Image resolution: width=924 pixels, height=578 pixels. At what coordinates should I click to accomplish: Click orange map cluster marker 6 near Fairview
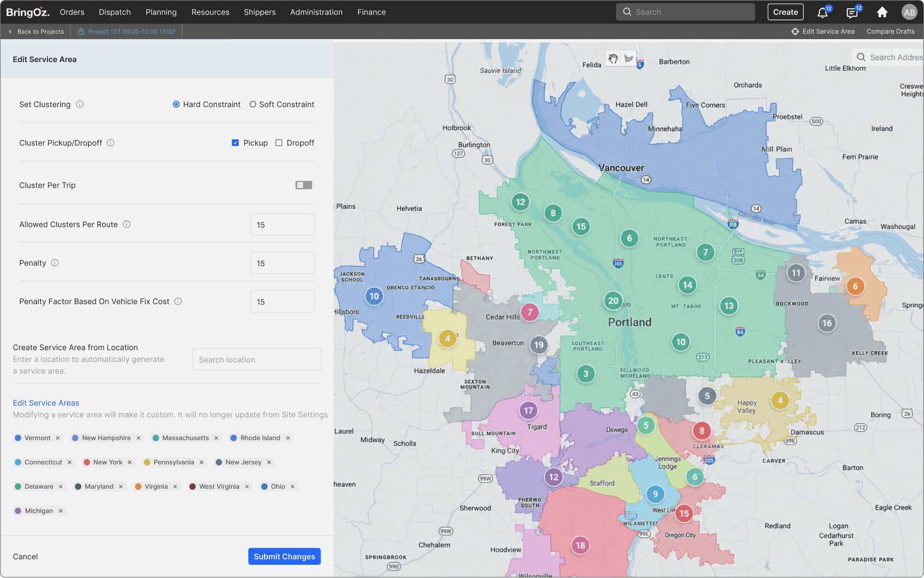(855, 287)
